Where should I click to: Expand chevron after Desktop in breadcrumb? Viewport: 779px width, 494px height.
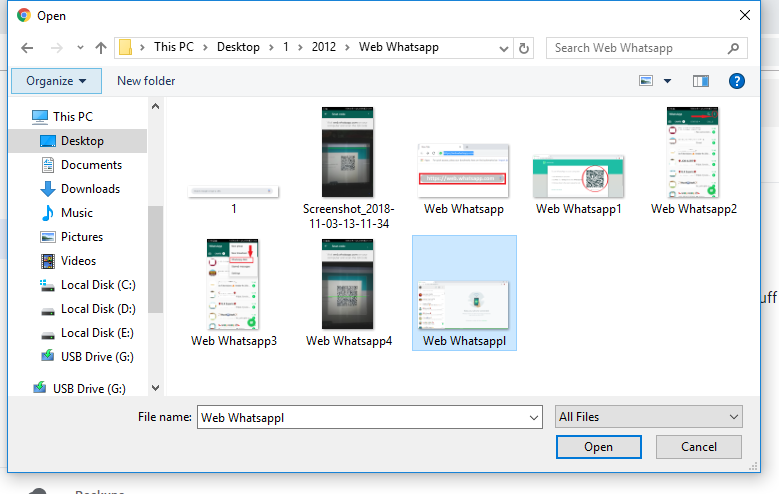click(271, 48)
